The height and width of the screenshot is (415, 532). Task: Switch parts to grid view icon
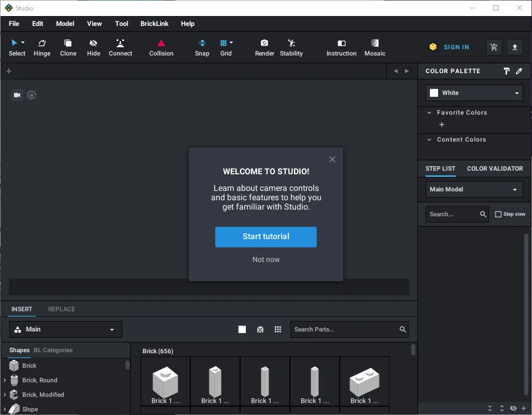278,329
